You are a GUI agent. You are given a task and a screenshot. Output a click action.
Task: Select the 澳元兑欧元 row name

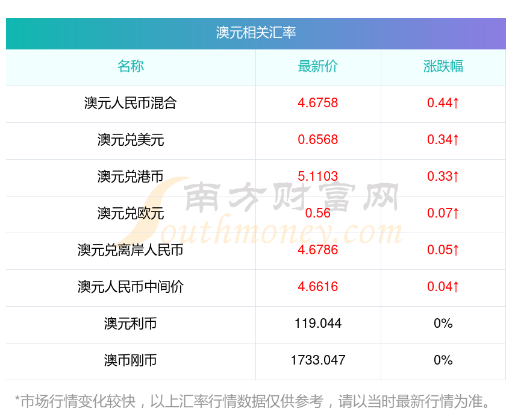[130, 213]
